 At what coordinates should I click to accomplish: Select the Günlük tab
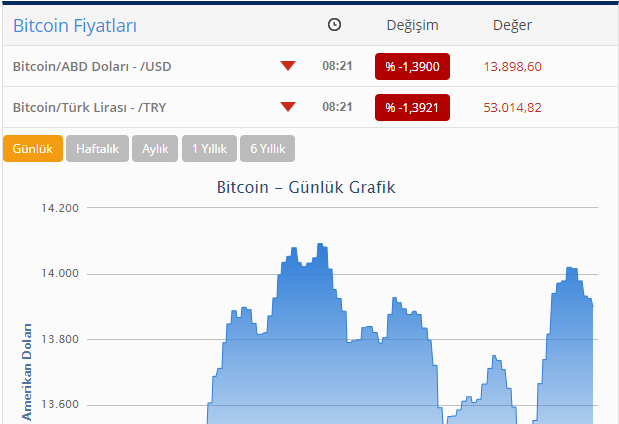(33, 148)
